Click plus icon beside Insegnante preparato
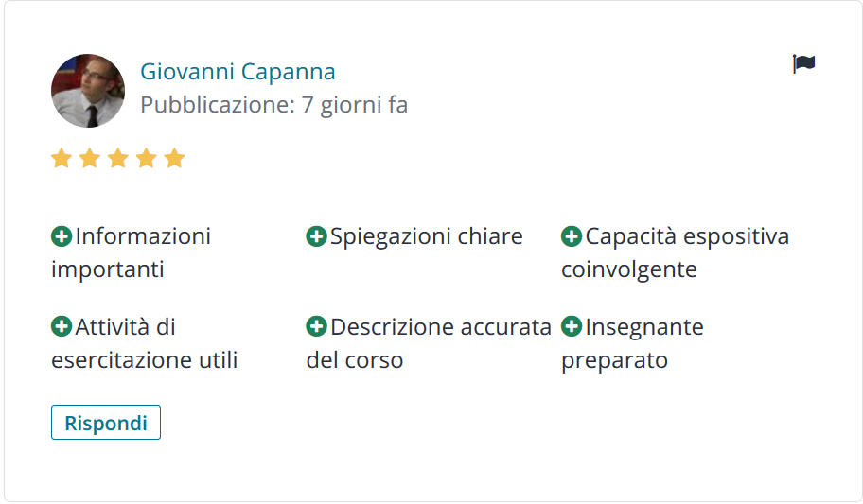 coord(572,326)
